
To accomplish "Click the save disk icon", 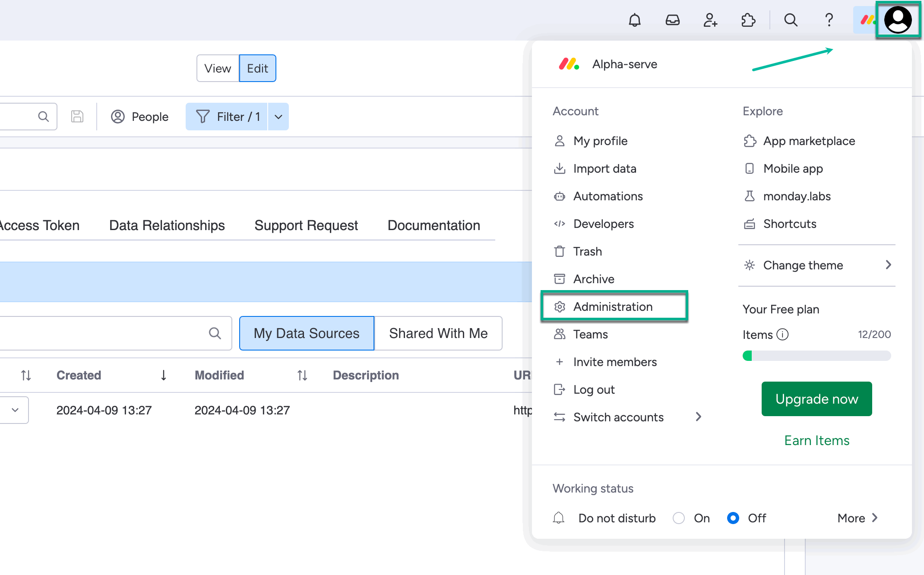I will pos(77,117).
